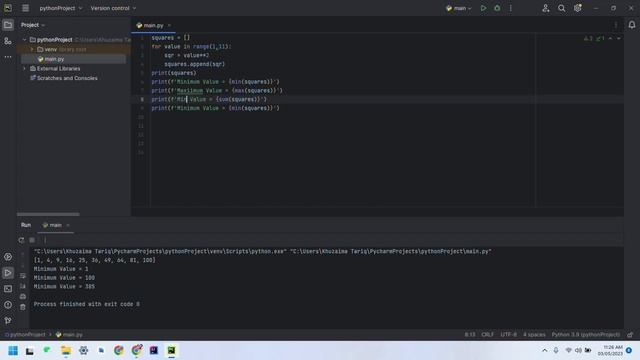Clear console output with trash icon
Screen dimensions: 640x360
[23, 307]
